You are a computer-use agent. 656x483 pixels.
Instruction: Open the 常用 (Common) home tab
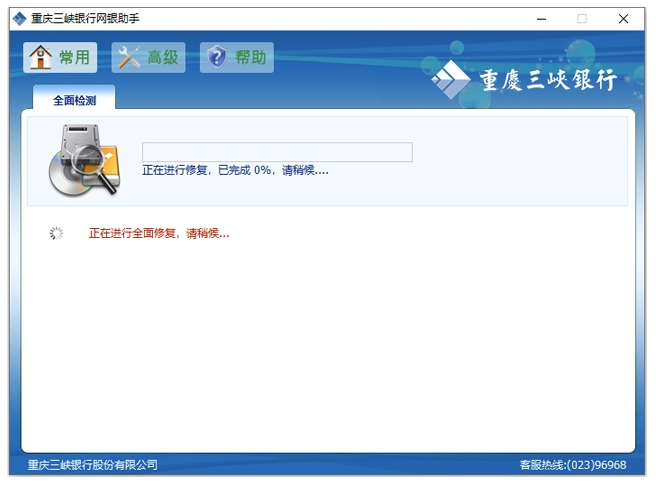(60, 57)
